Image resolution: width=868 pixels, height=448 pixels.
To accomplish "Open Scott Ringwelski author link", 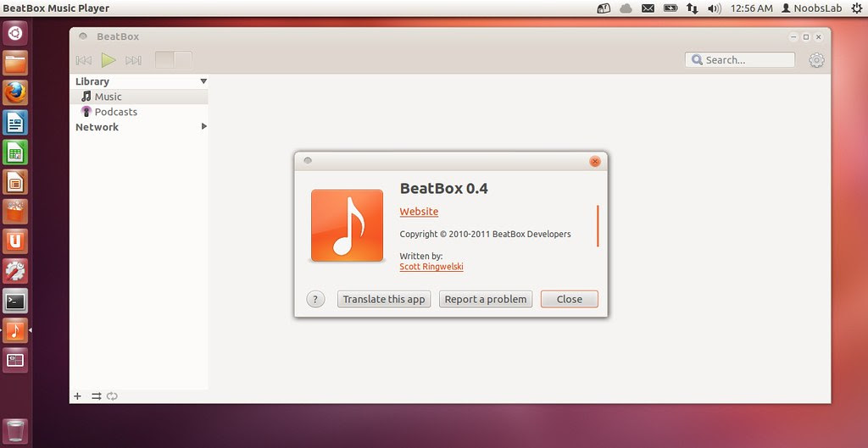I will 431,267.
